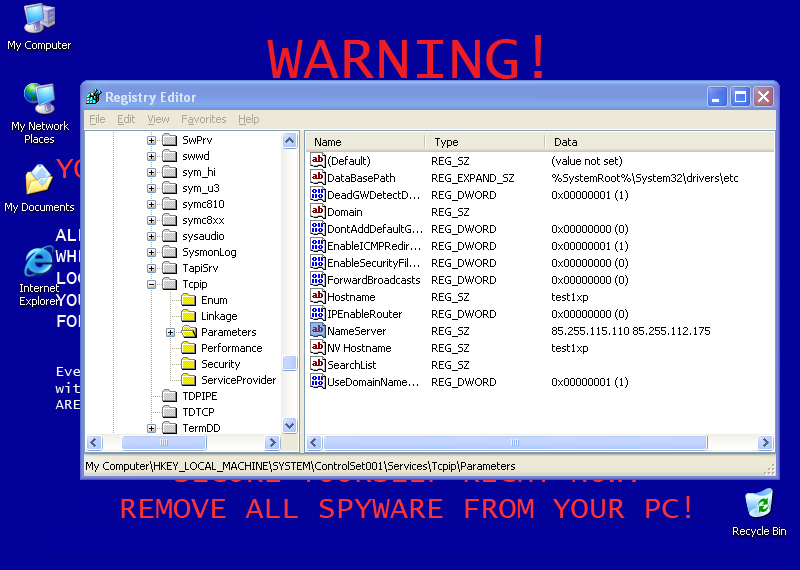This screenshot has width=800, height=570.
Task: Expand the SysmonLog key
Action: click(151, 252)
